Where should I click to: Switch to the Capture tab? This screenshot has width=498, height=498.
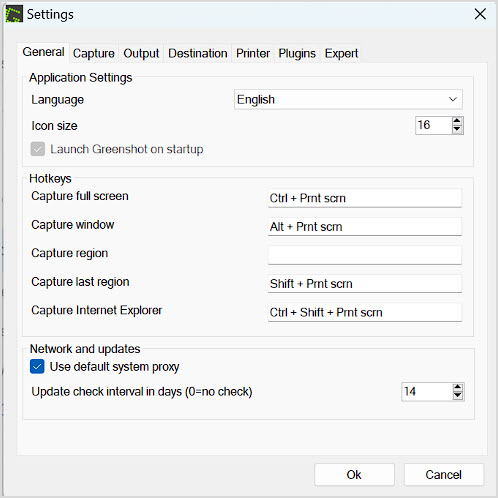tap(94, 53)
